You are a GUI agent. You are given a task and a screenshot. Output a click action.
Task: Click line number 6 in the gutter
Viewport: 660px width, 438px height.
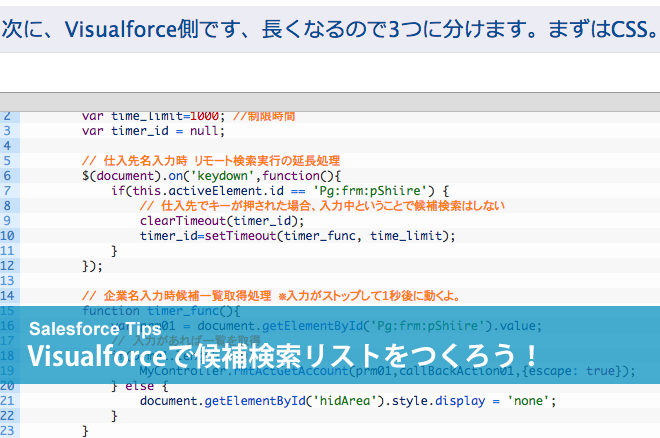[7, 175]
